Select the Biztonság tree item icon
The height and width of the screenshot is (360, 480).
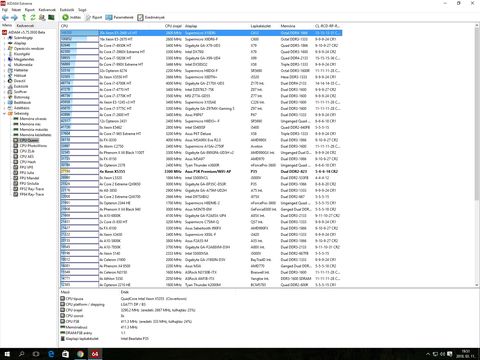coord(10,97)
